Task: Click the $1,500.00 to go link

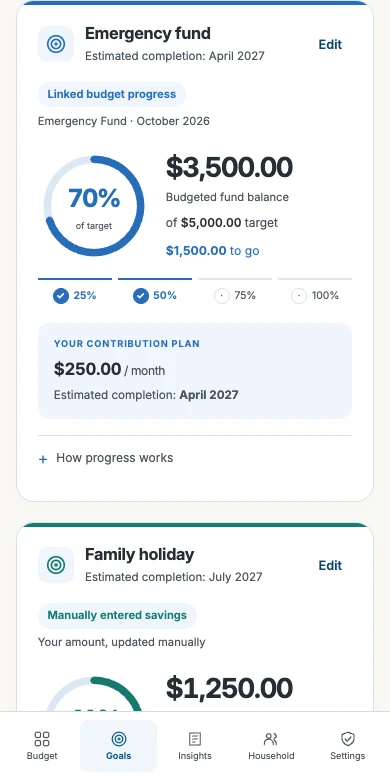Action: (x=212, y=251)
